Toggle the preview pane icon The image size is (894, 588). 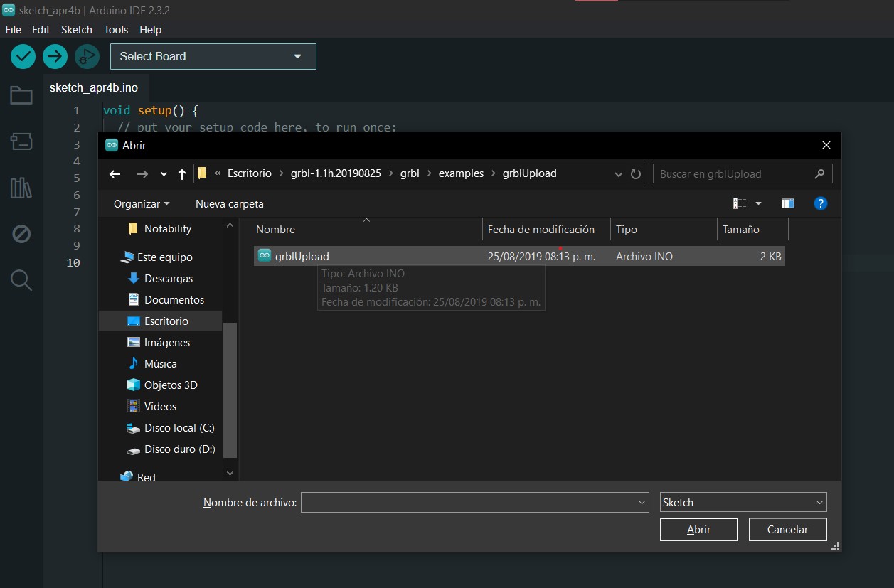(x=787, y=203)
